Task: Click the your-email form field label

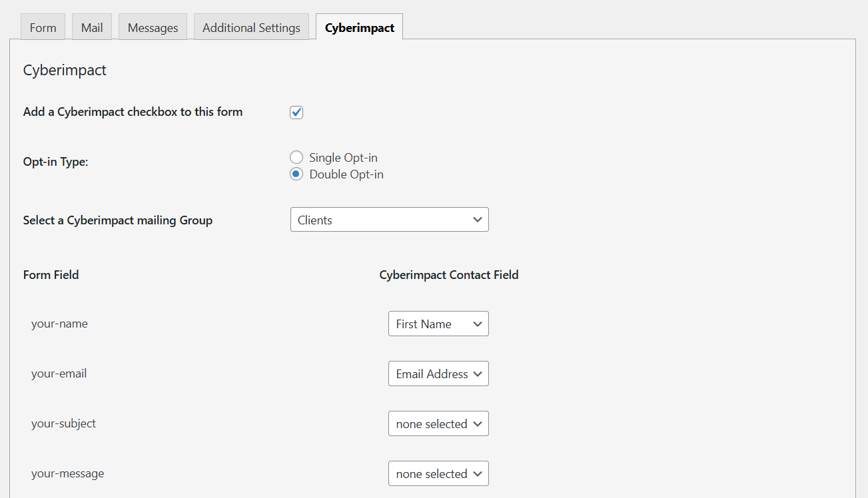Action: coord(59,373)
